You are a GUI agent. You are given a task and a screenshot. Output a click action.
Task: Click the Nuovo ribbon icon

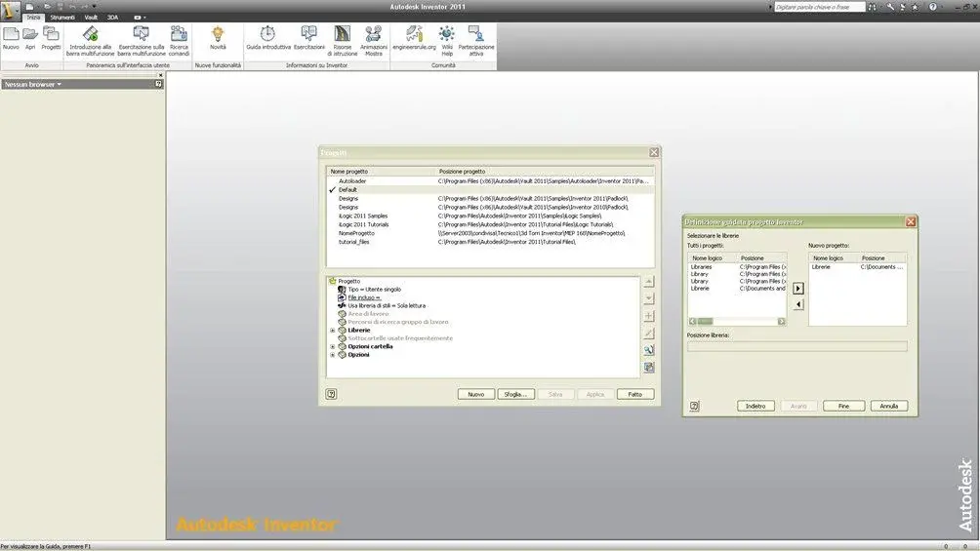[11, 38]
